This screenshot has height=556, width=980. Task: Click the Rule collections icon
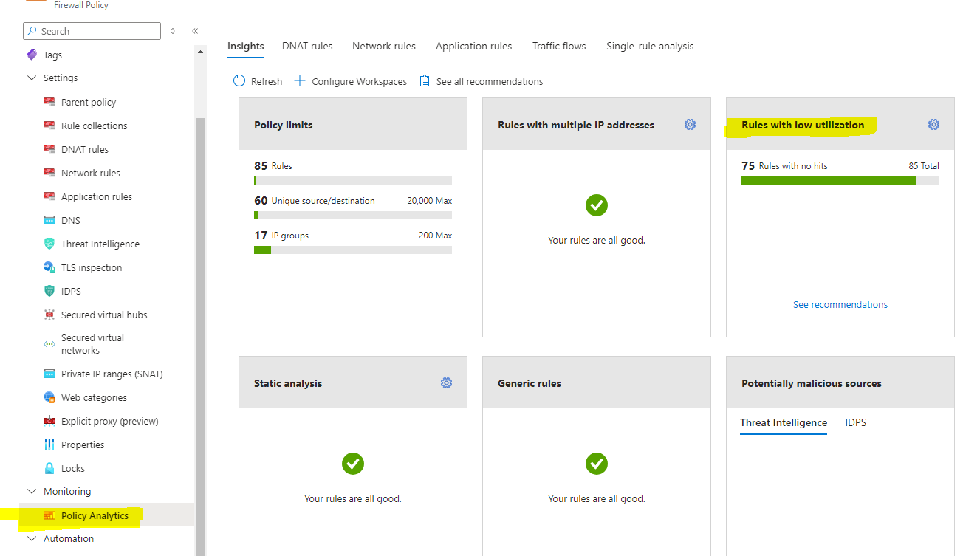pos(49,126)
